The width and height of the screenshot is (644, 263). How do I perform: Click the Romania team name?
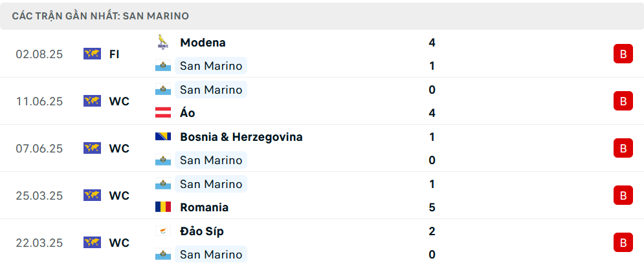tap(204, 207)
